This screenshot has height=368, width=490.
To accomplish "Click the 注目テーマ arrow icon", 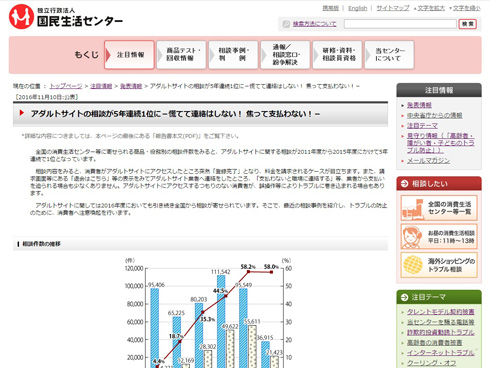I will click(x=404, y=297).
